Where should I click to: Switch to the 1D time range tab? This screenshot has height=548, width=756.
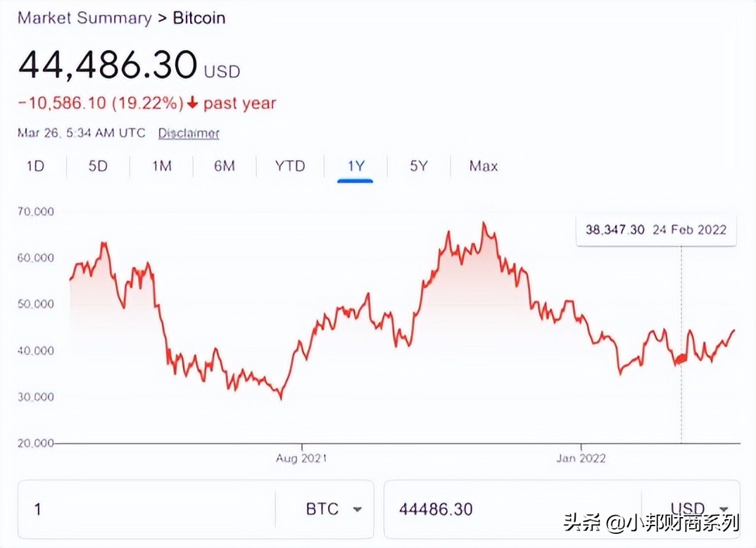click(36, 166)
